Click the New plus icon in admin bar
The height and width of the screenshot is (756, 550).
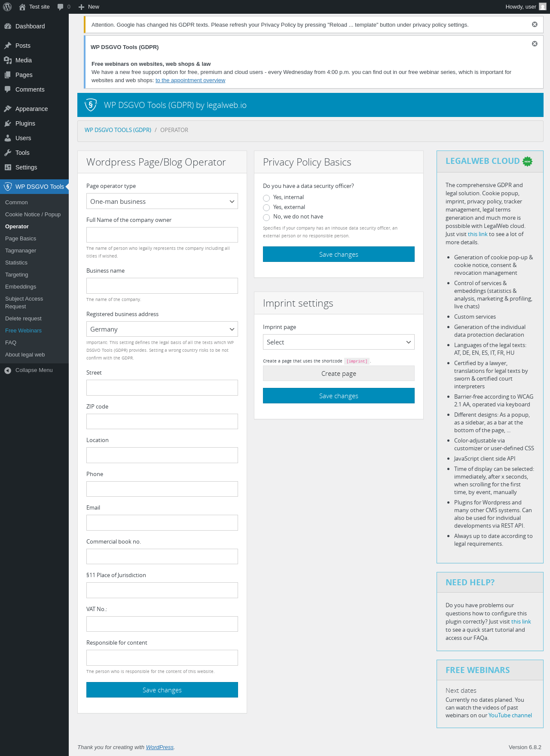(81, 7)
